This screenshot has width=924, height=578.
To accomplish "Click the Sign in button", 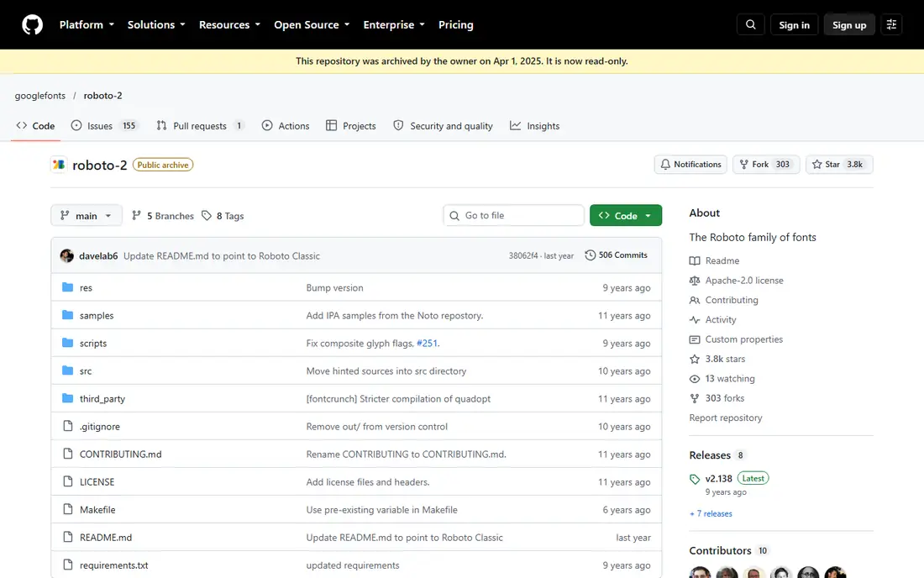I will (x=794, y=24).
